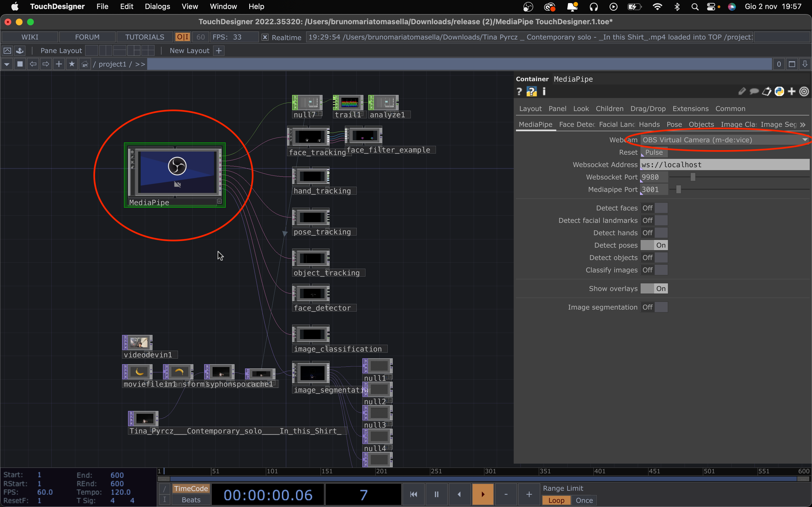Click the operator comment bubble icon
The width and height of the screenshot is (812, 507).
coord(754,92)
